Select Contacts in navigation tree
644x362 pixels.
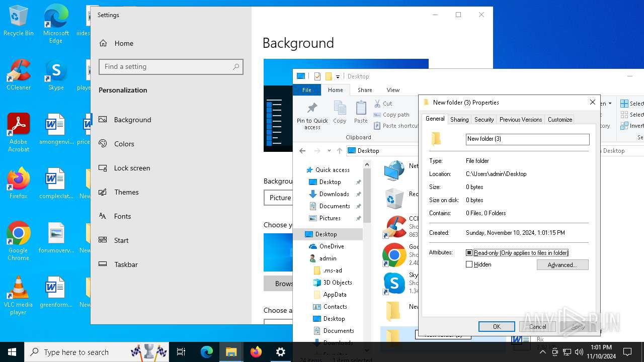click(x=335, y=307)
